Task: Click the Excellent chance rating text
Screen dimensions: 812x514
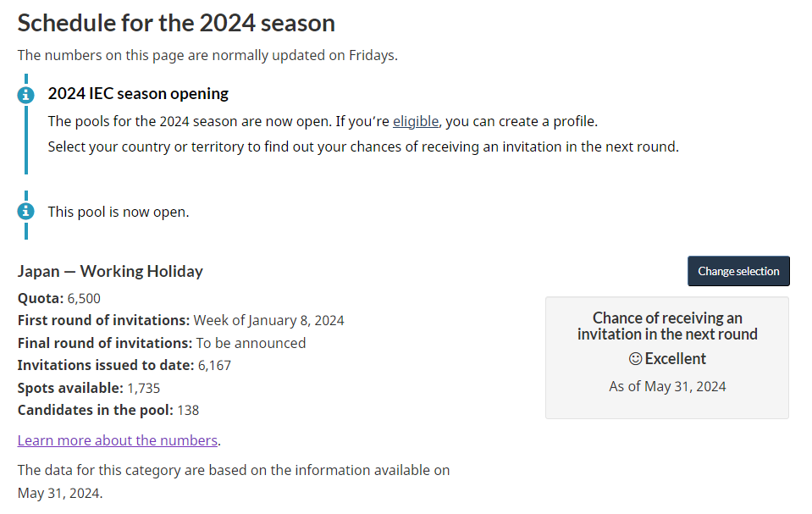Action: coord(676,358)
